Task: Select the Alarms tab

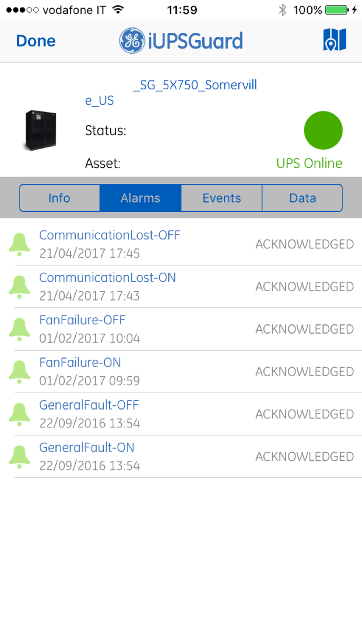Action: (x=140, y=198)
